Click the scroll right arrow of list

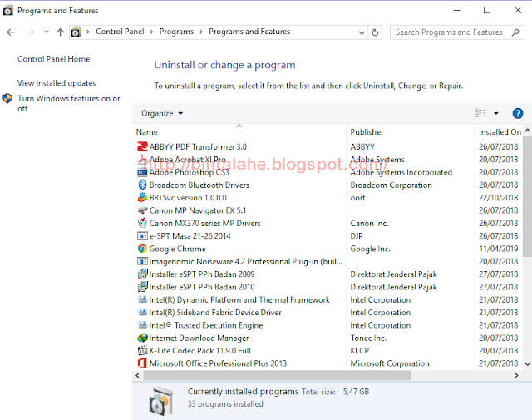(516, 375)
